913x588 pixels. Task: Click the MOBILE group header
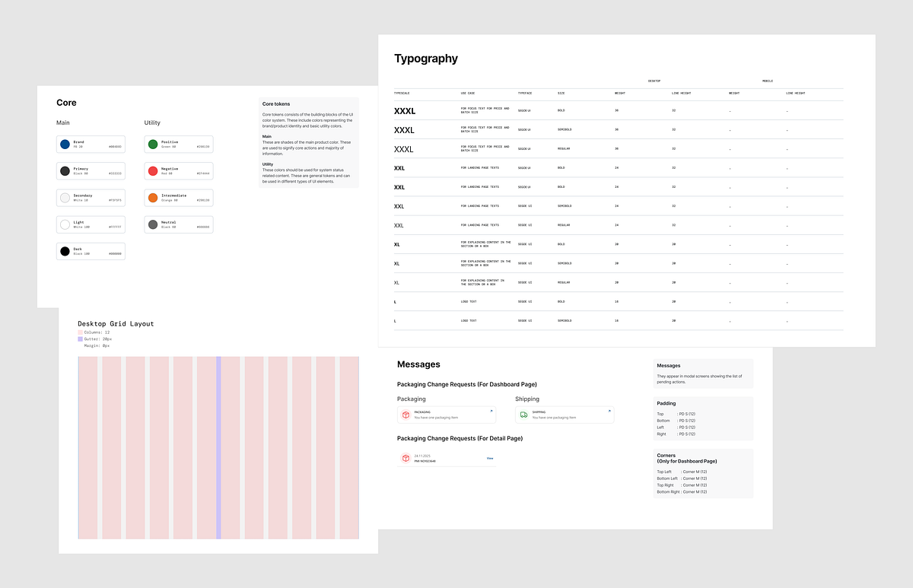(768, 81)
